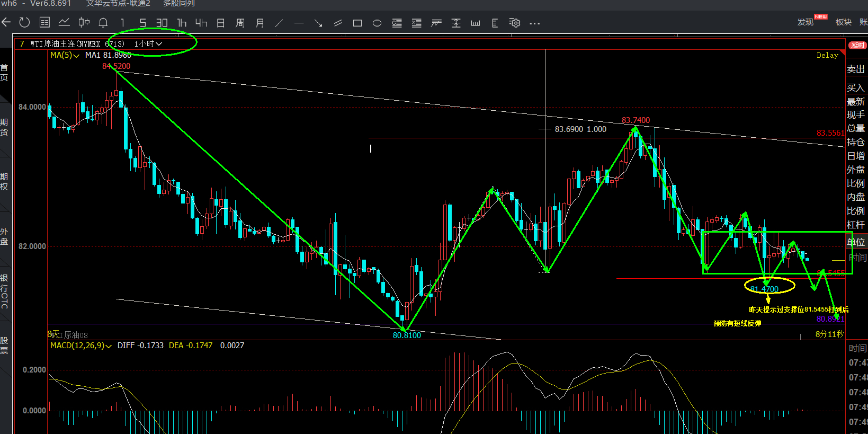Open the 发现 menu
Screen dimensions: 868x434
tap(806, 22)
